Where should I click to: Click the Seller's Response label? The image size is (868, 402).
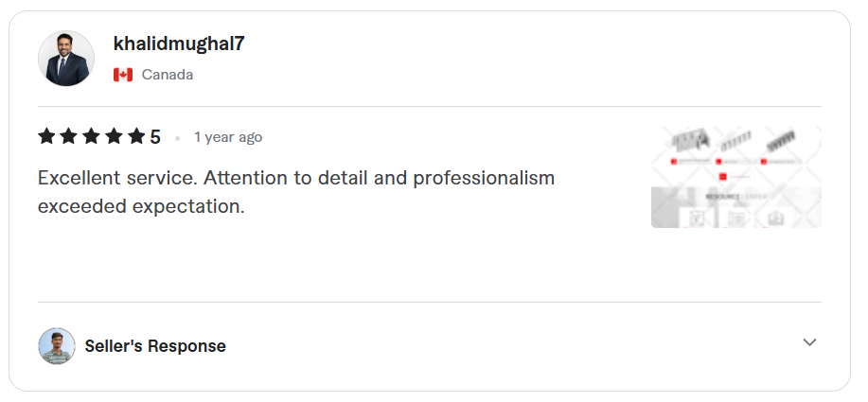click(155, 346)
